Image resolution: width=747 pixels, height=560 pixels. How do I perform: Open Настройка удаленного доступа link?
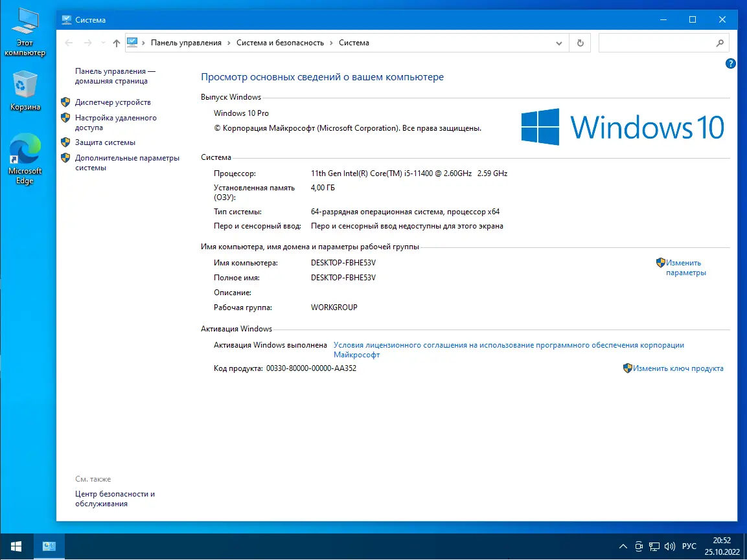[x=116, y=122]
